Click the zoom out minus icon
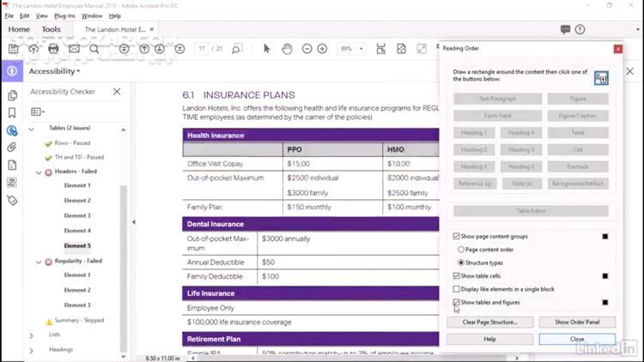The image size is (644, 362). click(307, 49)
